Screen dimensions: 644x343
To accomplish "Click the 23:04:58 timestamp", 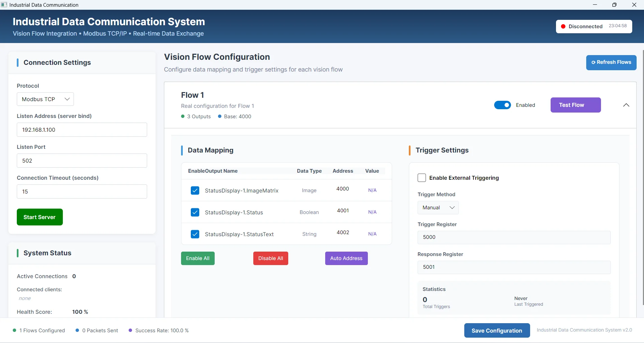I will [x=617, y=26].
